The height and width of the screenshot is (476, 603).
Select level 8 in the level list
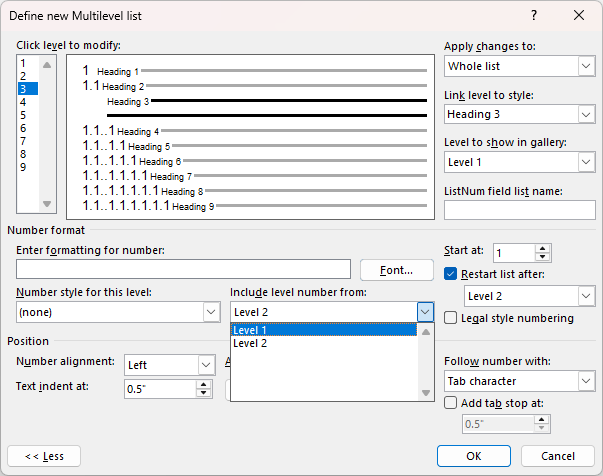[x=27, y=154]
